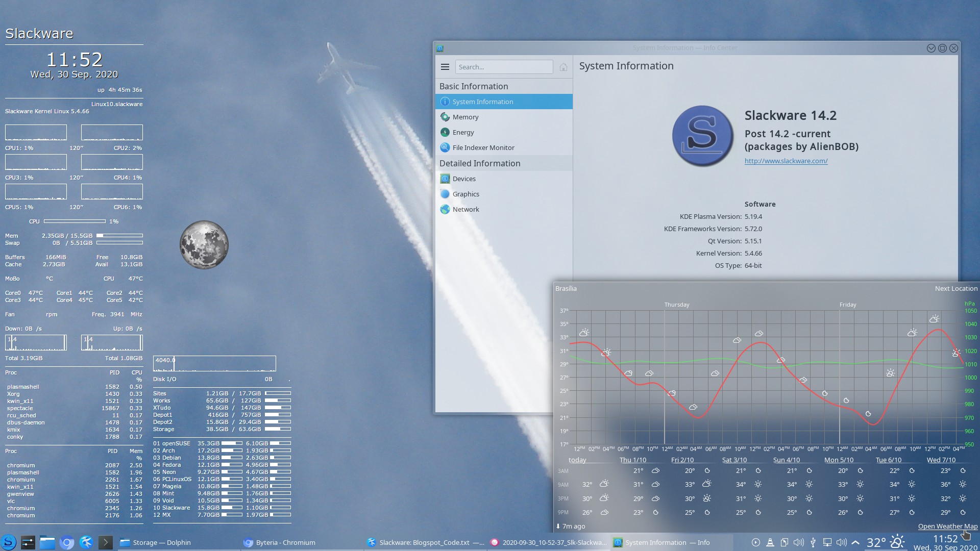Click 'Open Weather Map' in the weather widget
980x551 pixels.
[947, 526]
